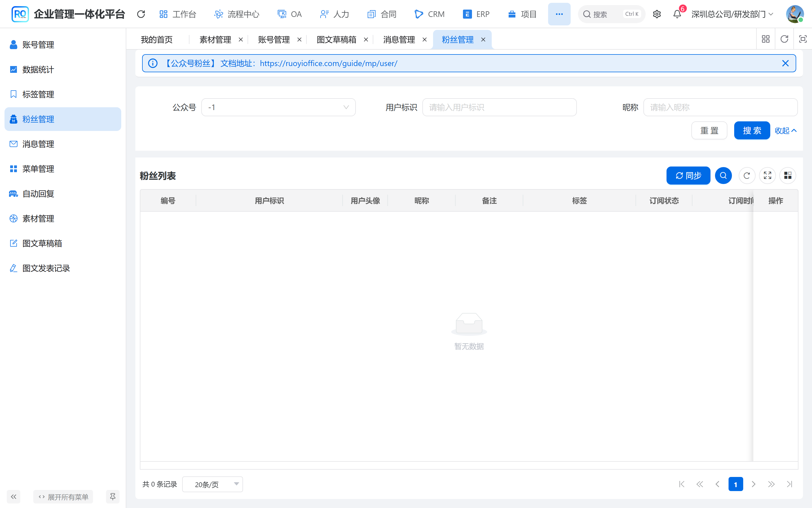Click the top bar 搜索 Ctrl K box
Image resolution: width=812 pixels, height=508 pixels.
(611, 14)
